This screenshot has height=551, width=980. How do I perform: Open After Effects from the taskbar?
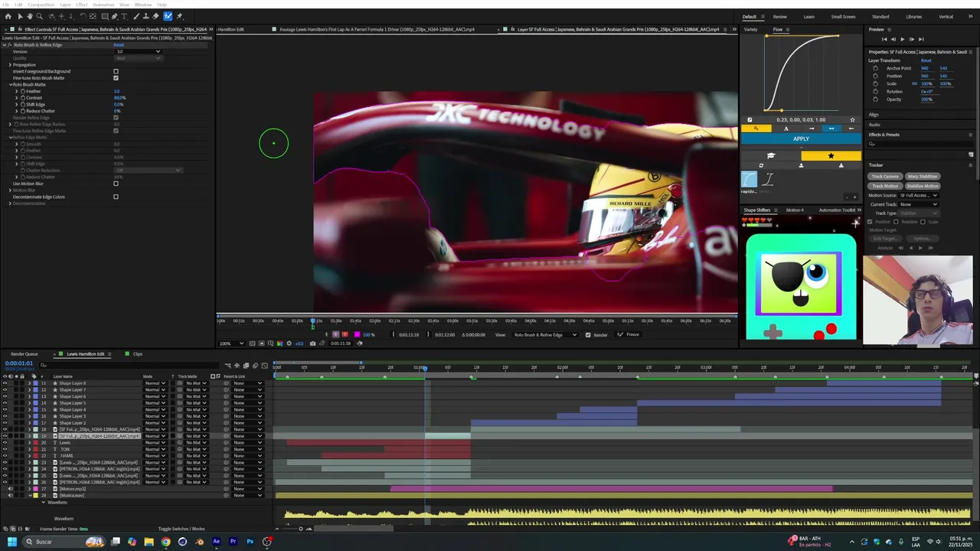tap(216, 541)
